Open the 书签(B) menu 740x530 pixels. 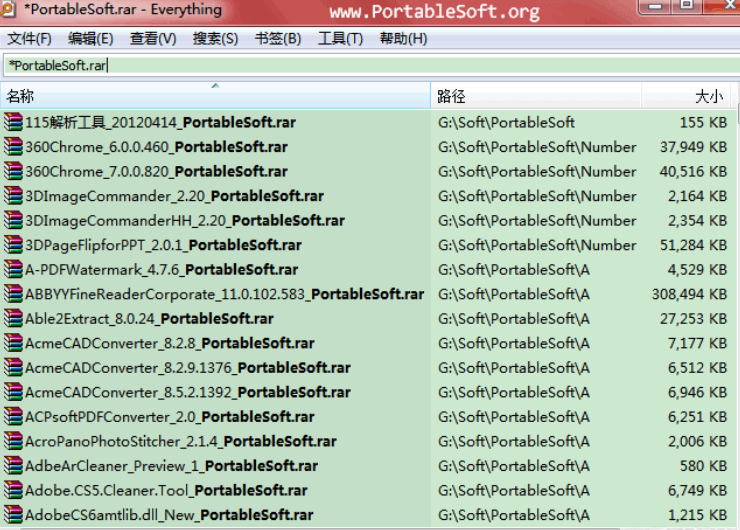tap(278, 38)
